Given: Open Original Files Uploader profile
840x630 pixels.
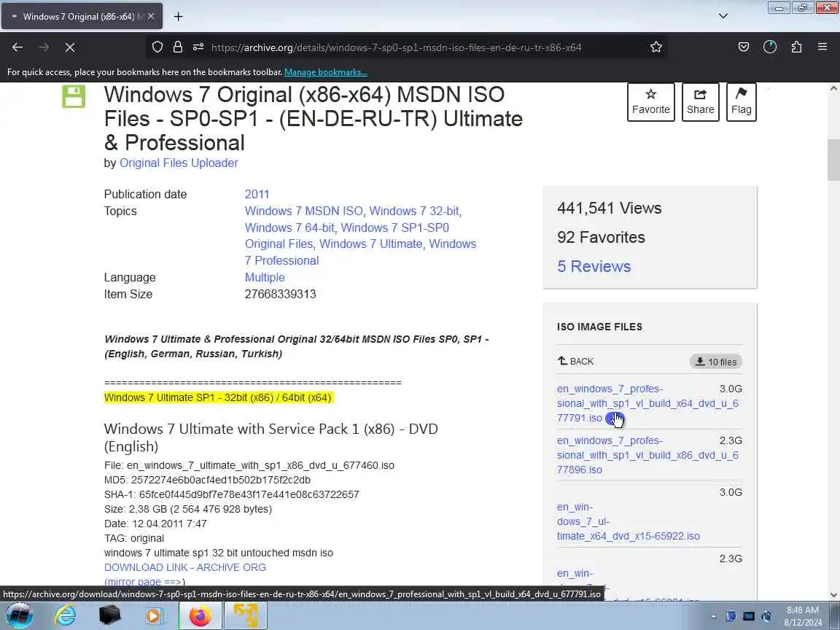Looking at the screenshot, I should [179, 163].
